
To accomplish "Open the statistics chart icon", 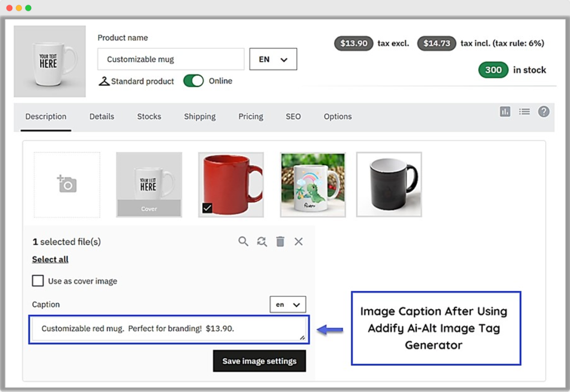I will (505, 111).
